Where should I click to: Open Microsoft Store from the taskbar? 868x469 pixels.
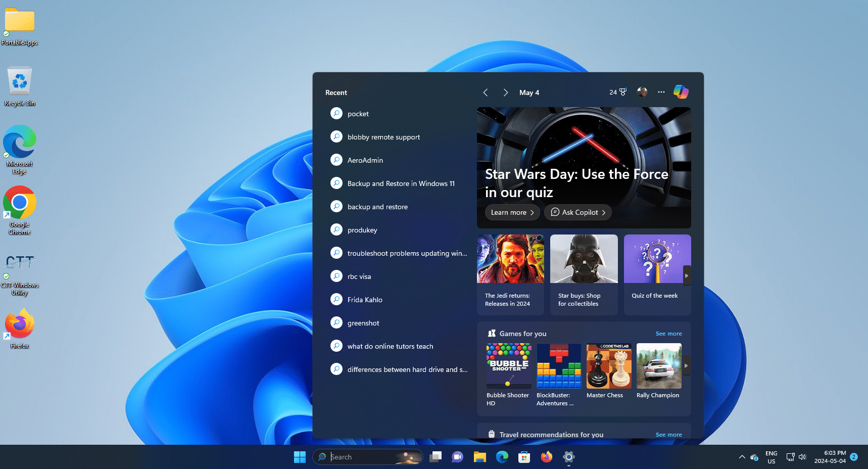pyautogui.click(x=524, y=457)
